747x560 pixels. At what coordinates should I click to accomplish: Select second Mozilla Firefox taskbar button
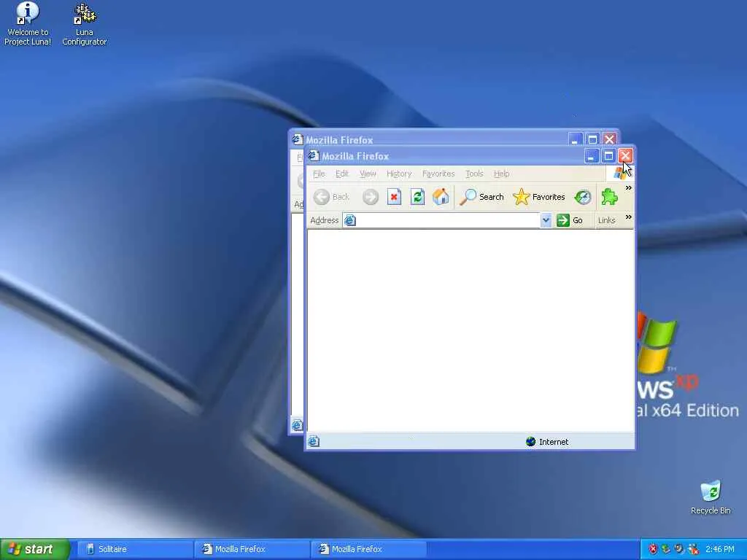[x=368, y=549]
